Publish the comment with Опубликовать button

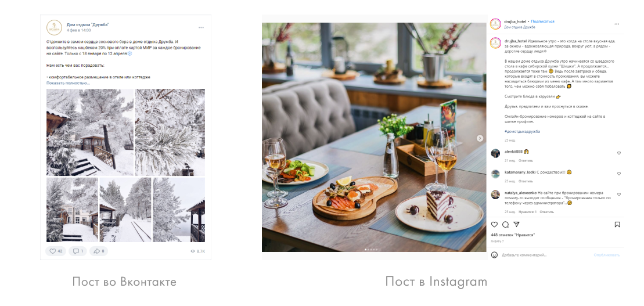[x=607, y=255]
